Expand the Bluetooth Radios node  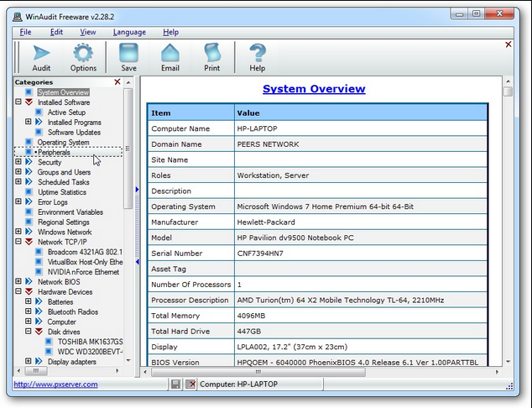[29, 311]
